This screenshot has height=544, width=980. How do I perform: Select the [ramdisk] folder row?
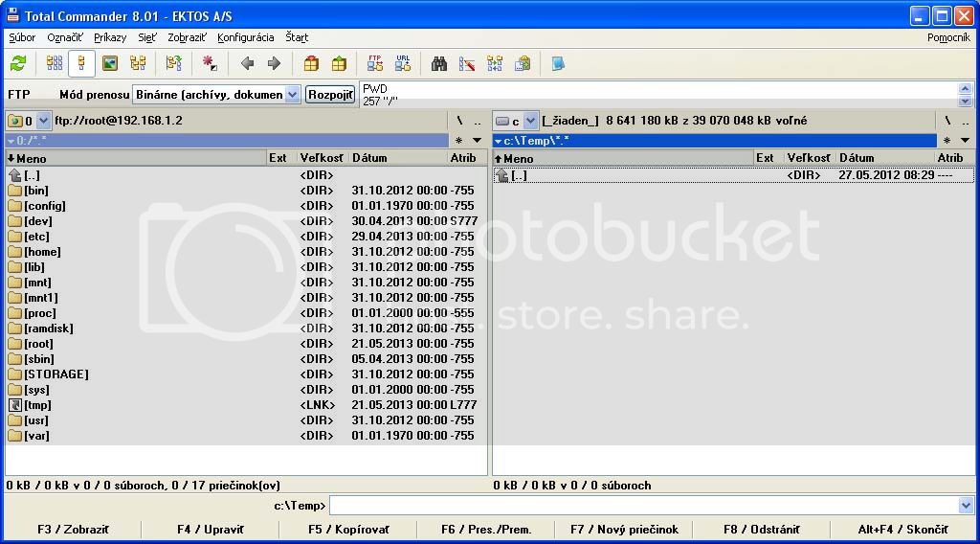(x=246, y=329)
